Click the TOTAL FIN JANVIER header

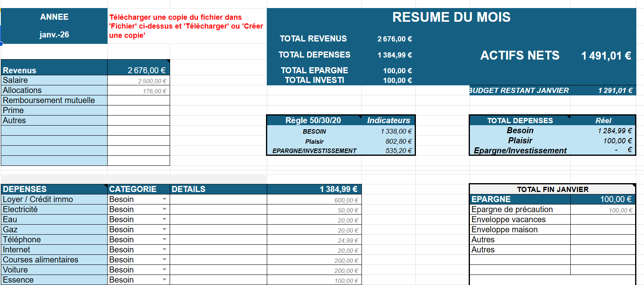coord(553,189)
